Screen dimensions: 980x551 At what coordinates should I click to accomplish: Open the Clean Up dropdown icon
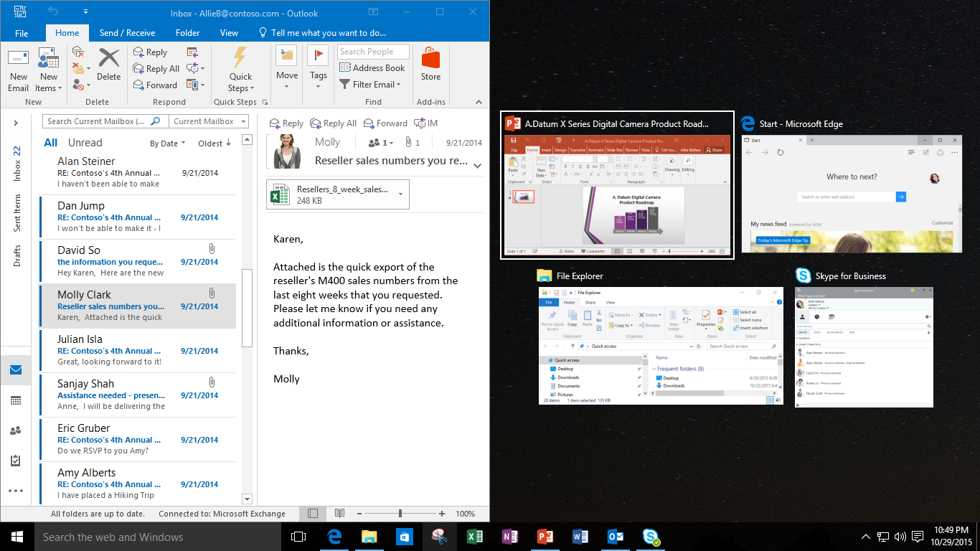[x=81, y=69]
